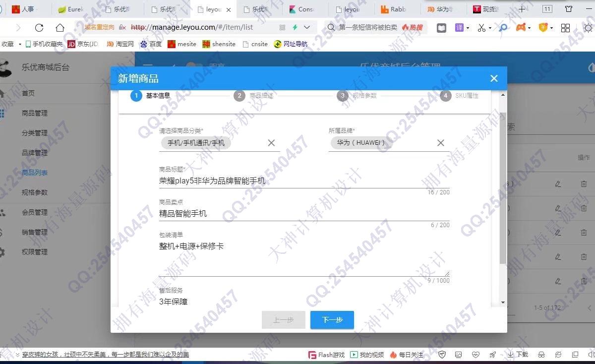
Task: Open the 请选择商品分类 selector
Action: [219, 143]
